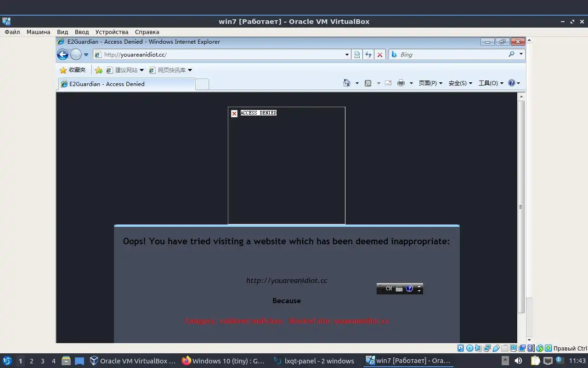Switch to virtual desktop 3
Image resolution: width=588 pixels, height=368 pixels.
pos(42,361)
